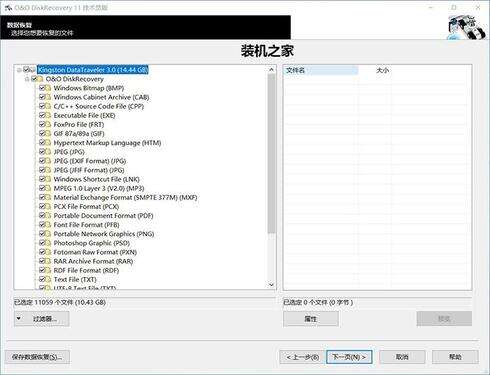This screenshot has width=490, height=375.
Task: Click 保存数据恢复(S)... button
Action: [37, 357]
